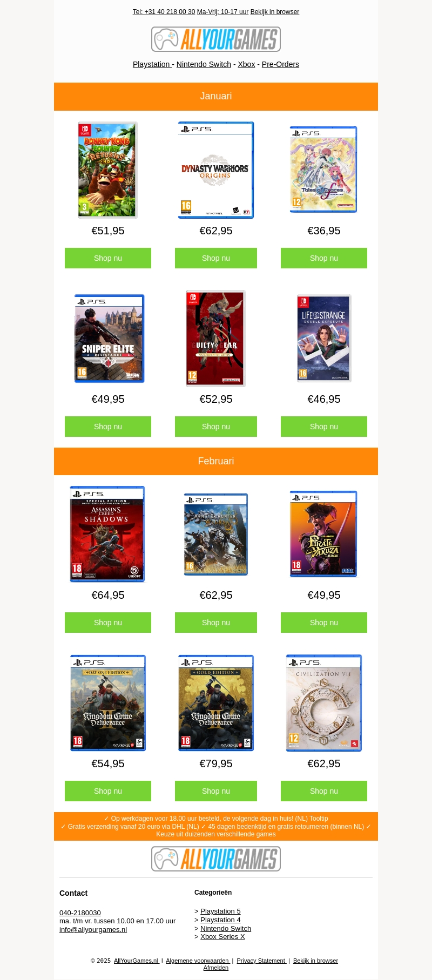
Task: Open the Bekijk in browser link at top
Action: point(275,12)
